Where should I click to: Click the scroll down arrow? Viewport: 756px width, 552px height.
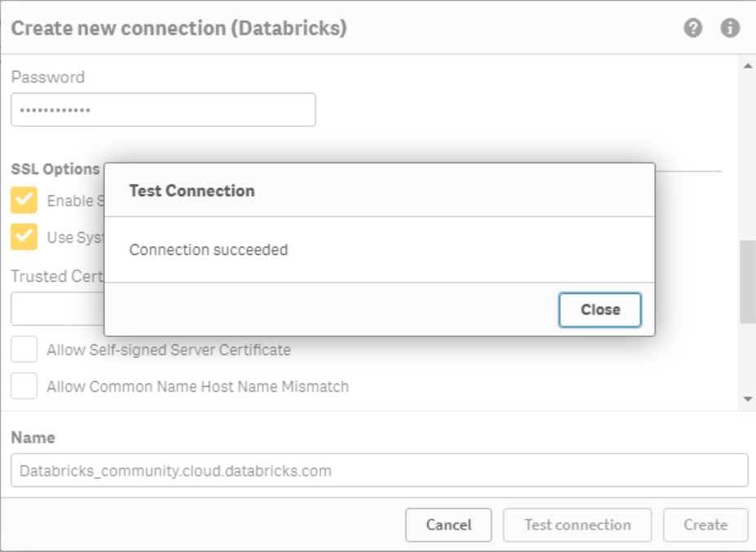pos(748,399)
